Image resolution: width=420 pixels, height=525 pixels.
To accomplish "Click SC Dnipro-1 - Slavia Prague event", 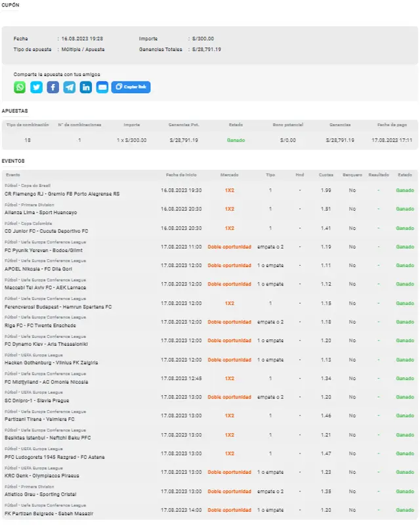I will [x=37, y=400].
